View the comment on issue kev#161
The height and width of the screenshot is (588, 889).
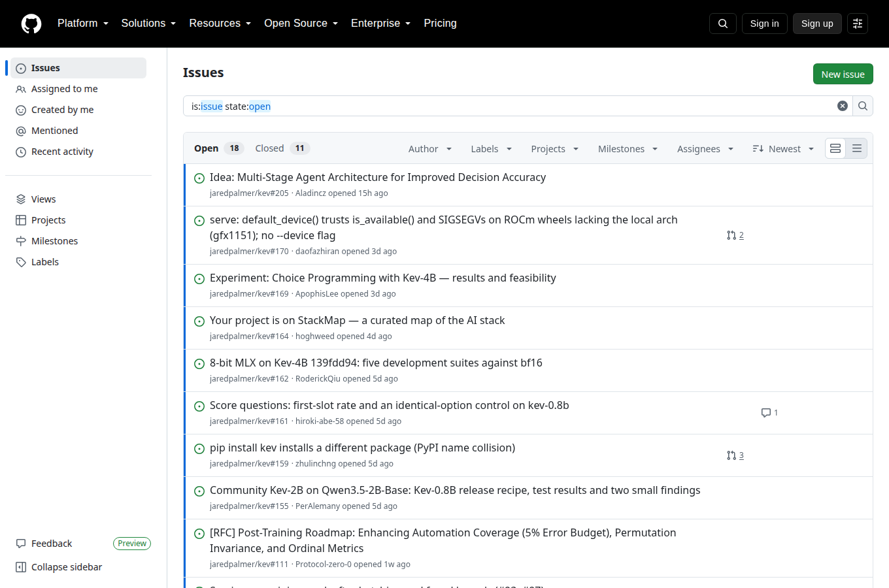pyautogui.click(x=770, y=413)
